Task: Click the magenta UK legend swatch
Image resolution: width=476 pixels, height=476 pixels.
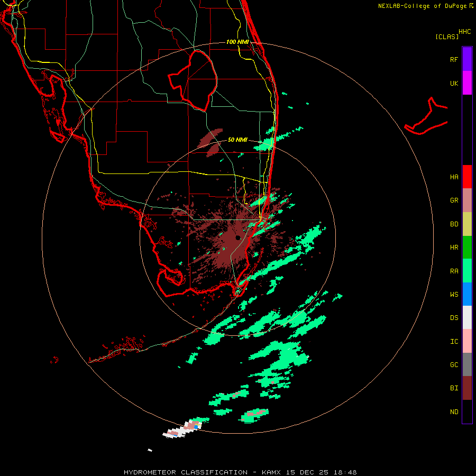Action: (467, 83)
